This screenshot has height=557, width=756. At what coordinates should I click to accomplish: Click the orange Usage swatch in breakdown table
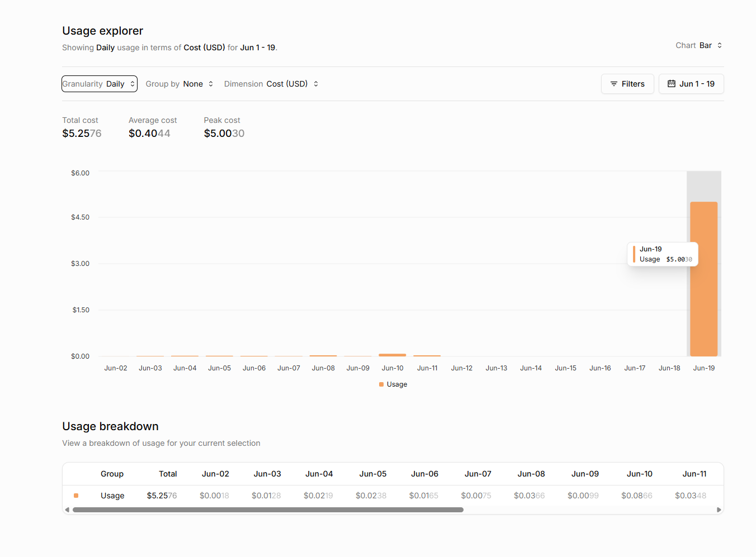point(76,496)
